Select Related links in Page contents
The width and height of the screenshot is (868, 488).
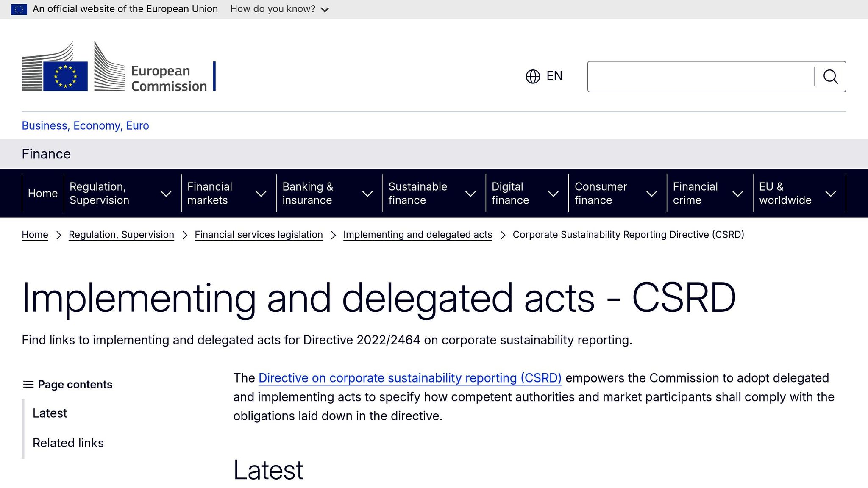click(x=68, y=443)
